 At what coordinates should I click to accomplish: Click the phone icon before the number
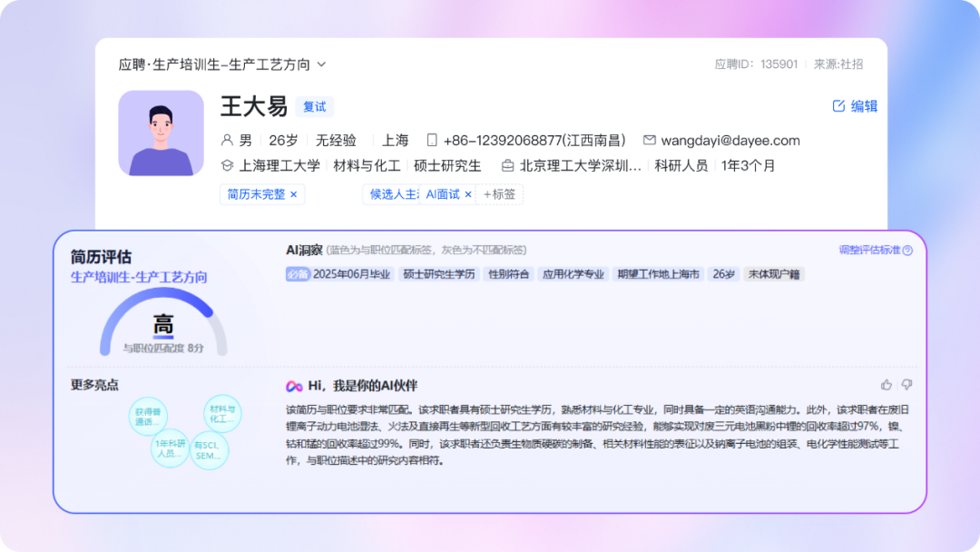coord(432,141)
